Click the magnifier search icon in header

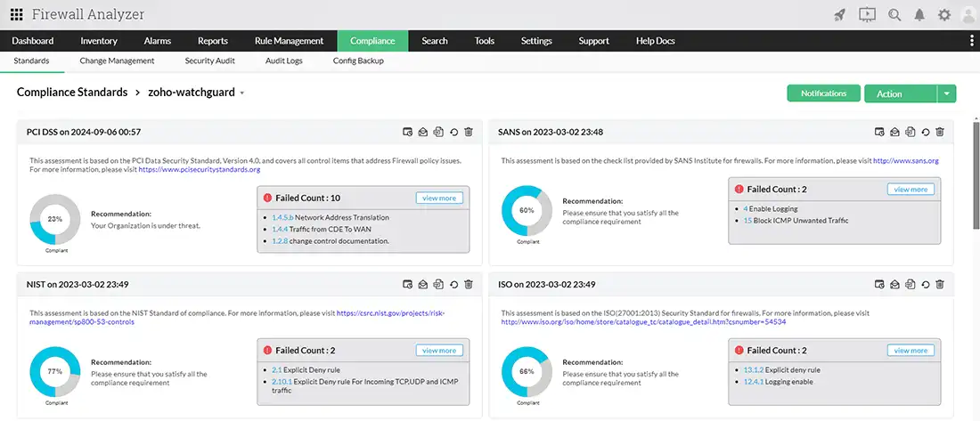pos(894,15)
